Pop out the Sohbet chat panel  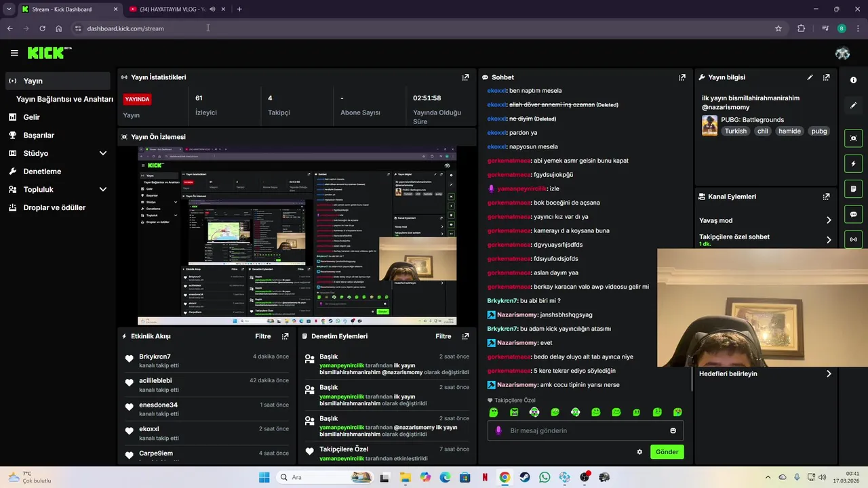coord(682,77)
